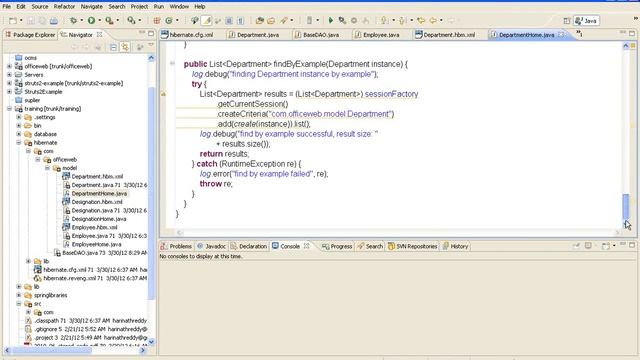
Task: Collapse findByExample method fold marker
Action: pos(172,63)
